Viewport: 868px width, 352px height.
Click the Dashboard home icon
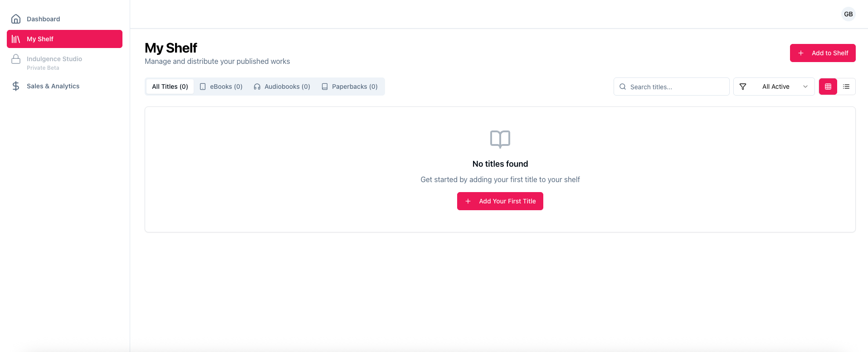click(x=16, y=19)
